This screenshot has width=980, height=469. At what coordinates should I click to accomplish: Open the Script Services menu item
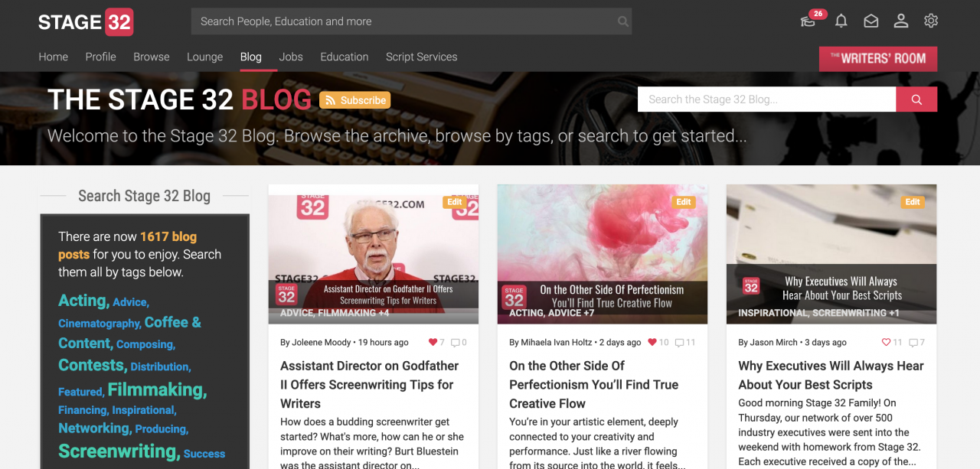421,57
